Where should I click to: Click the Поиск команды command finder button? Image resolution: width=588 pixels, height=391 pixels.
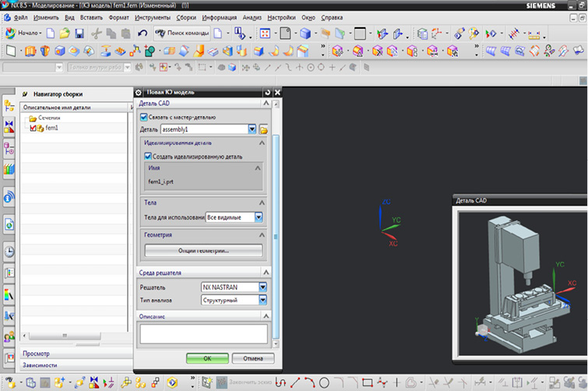pos(182,33)
